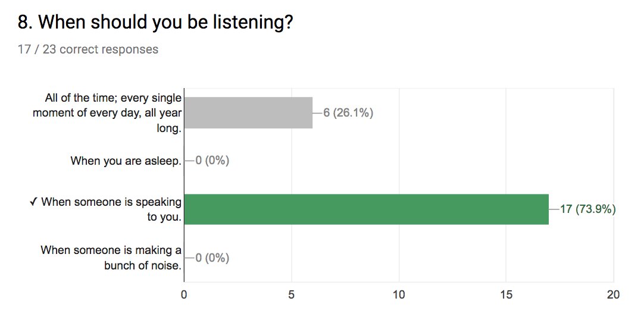Click '0 (0%)' beside 'When you are asleep'
644x320 pixels.
pos(212,161)
